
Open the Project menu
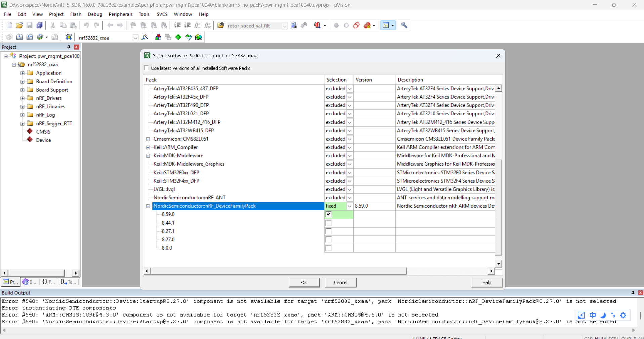56,14
